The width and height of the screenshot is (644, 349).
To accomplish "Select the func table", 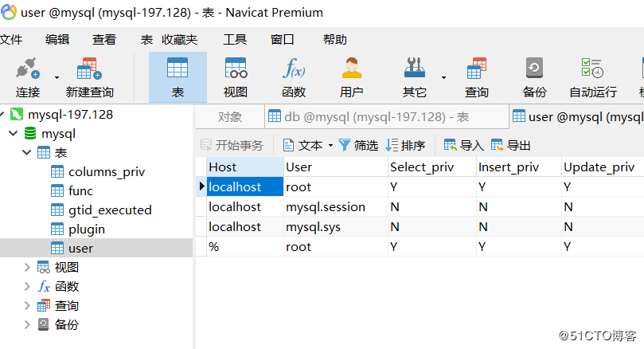I will pos(80,190).
